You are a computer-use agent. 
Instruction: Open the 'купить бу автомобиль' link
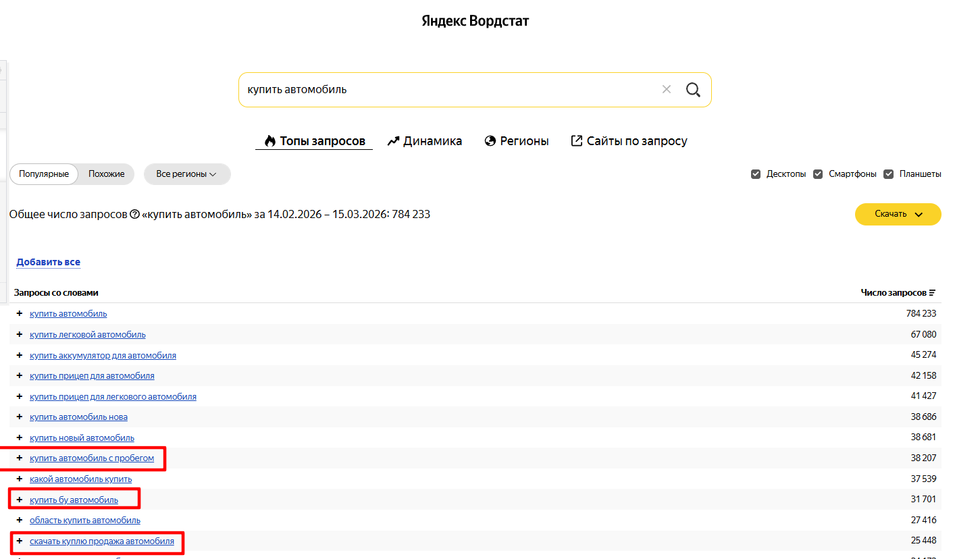pos(74,500)
